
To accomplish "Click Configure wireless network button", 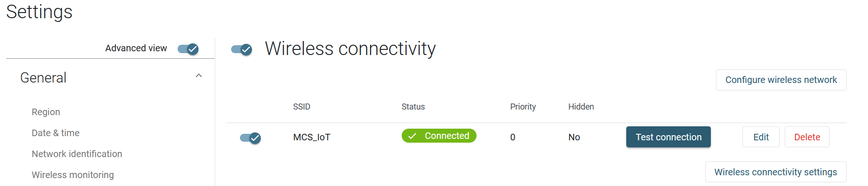I will click(x=781, y=80).
